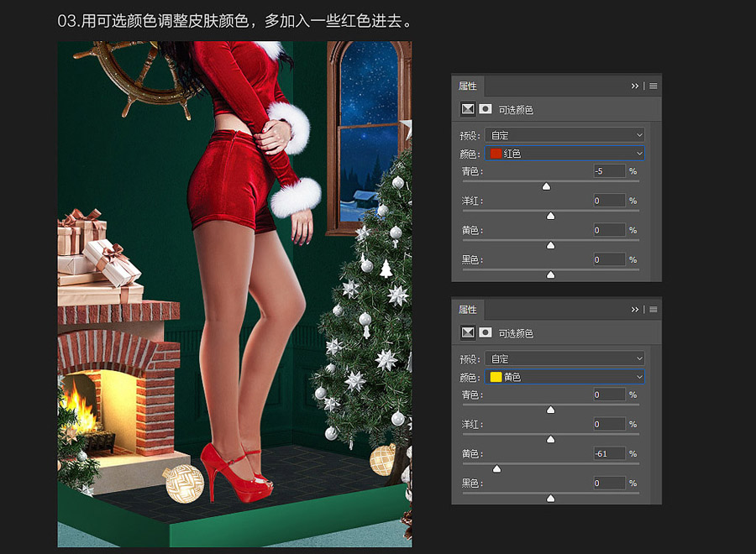Collapse the upper panel with double-arrow icon

coord(635,86)
